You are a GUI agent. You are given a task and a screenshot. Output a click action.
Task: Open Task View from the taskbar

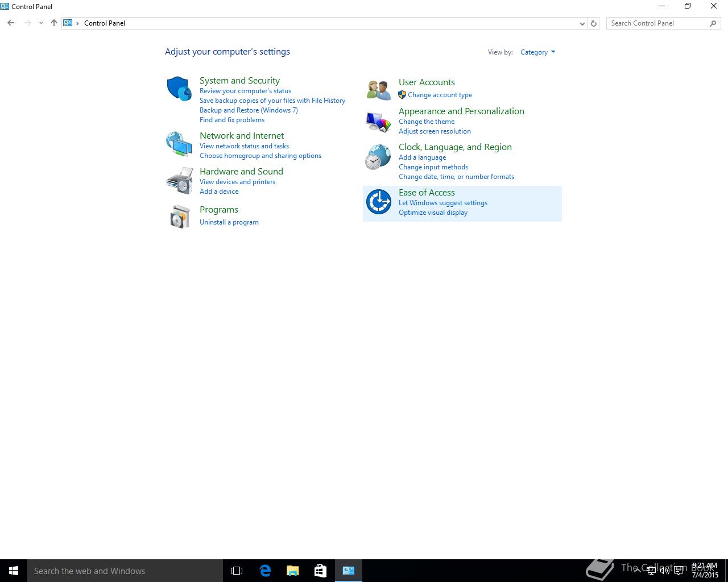point(237,571)
